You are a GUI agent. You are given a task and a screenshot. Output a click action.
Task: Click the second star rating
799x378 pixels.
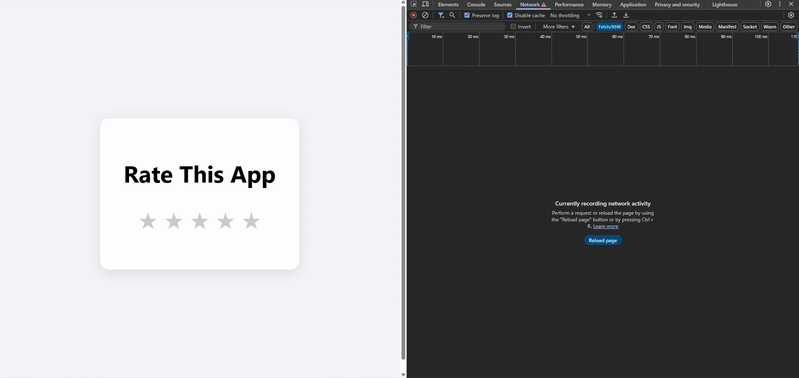pos(174,221)
